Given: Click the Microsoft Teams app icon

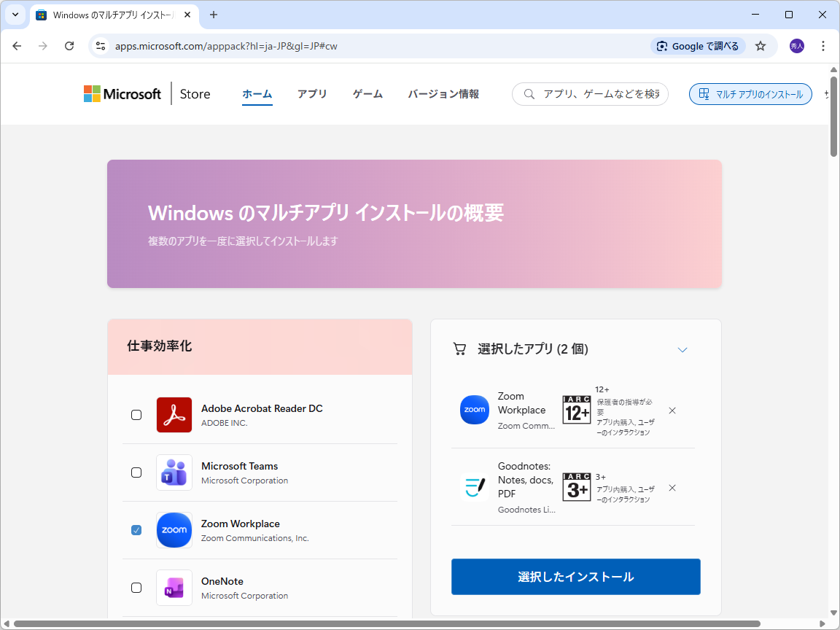Looking at the screenshot, I should (x=174, y=472).
